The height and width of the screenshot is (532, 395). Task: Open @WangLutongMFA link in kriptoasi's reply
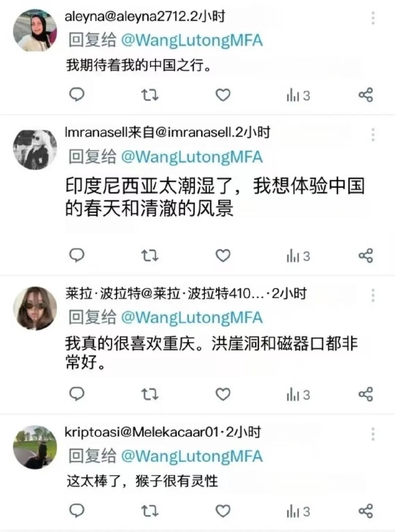click(192, 456)
